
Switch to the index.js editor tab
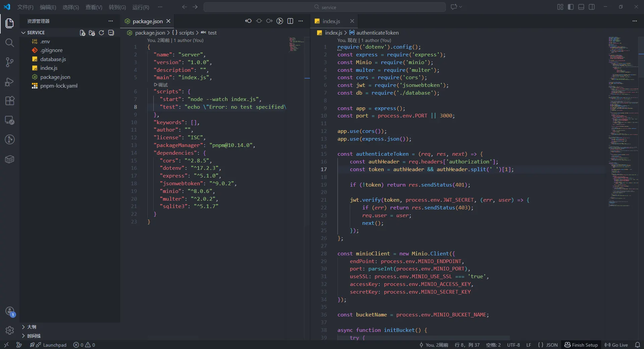331,21
